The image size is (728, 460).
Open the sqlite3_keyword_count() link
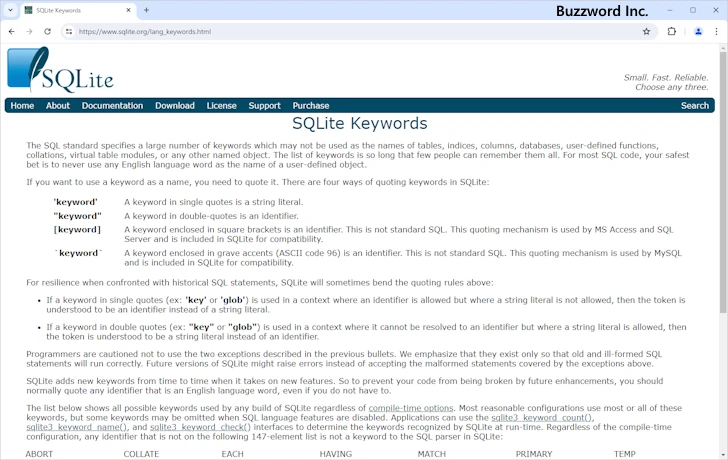pos(545,418)
